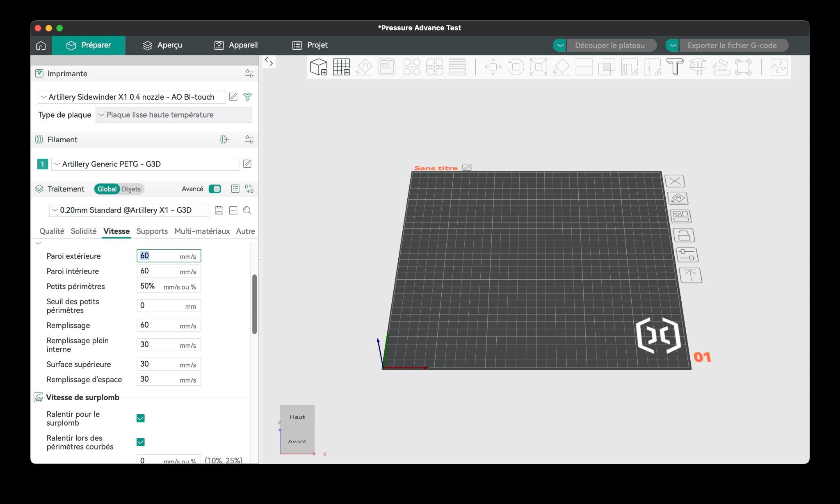
Task: Switch to the Appareil tab
Action: (x=236, y=45)
